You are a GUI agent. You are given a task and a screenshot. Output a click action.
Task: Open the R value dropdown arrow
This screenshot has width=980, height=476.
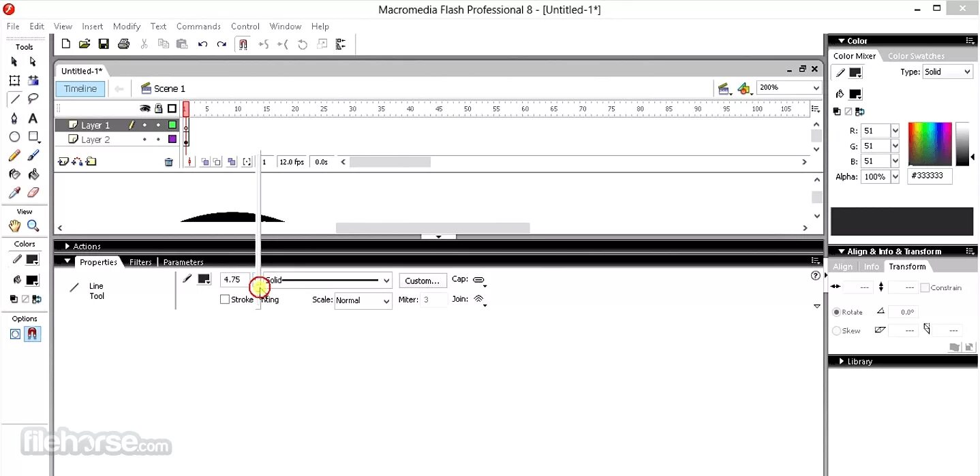point(895,131)
